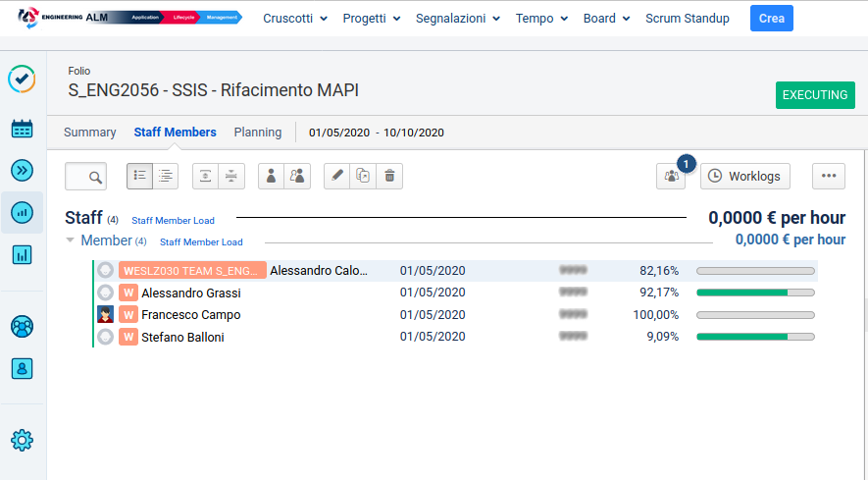The width and height of the screenshot is (868, 480).
Task: Click the team group icon with badge 1
Action: [671, 176]
